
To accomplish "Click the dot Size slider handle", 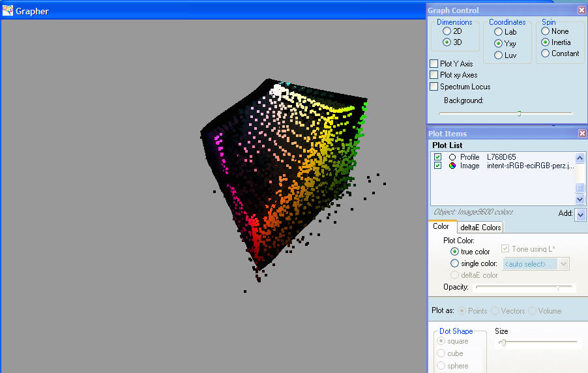I will (x=503, y=342).
